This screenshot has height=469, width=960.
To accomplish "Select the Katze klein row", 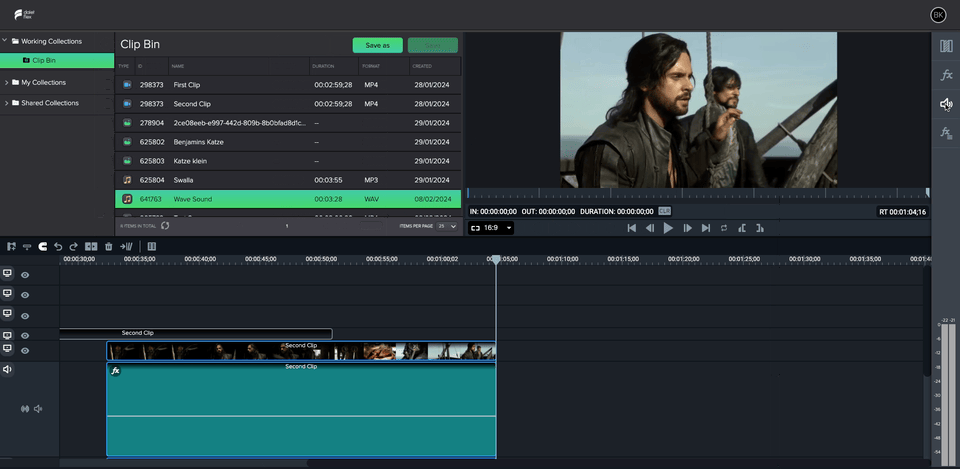I will click(x=288, y=161).
